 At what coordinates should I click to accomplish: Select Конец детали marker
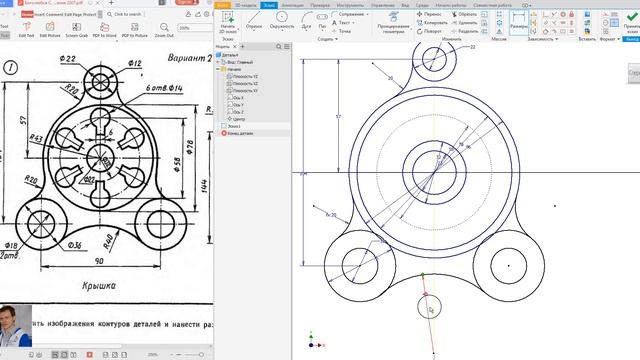pyautogui.click(x=238, y=133)
